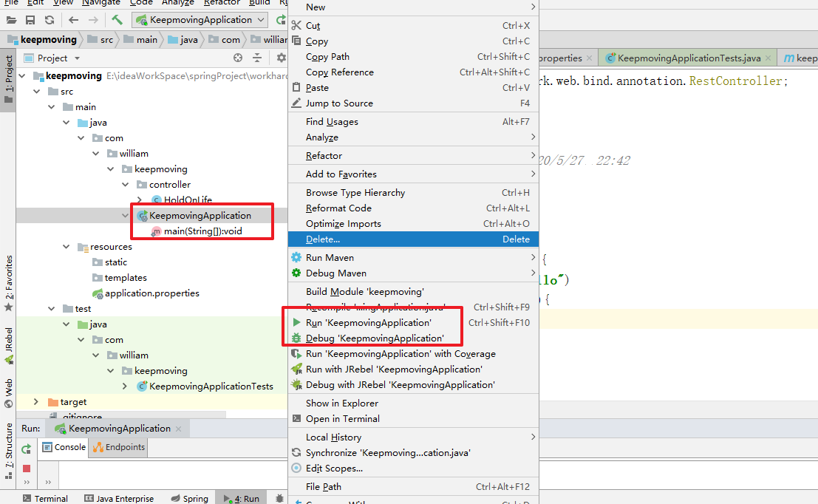Open the Terminal tool window
The height and width of the screenshot is (504, 818).
45,498
